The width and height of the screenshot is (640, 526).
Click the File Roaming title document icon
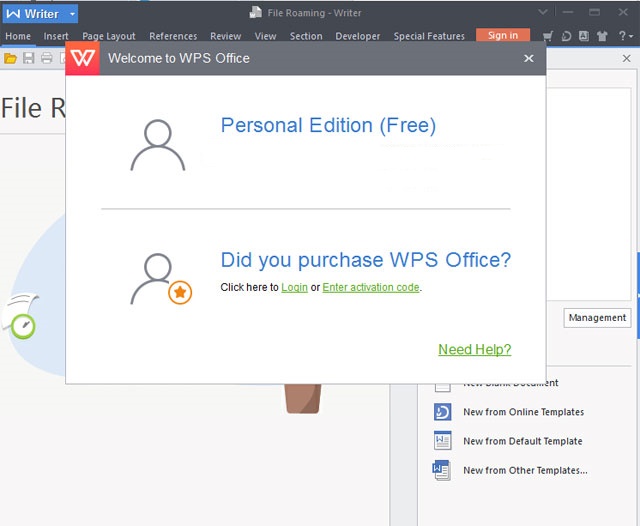tap(256, 13)
